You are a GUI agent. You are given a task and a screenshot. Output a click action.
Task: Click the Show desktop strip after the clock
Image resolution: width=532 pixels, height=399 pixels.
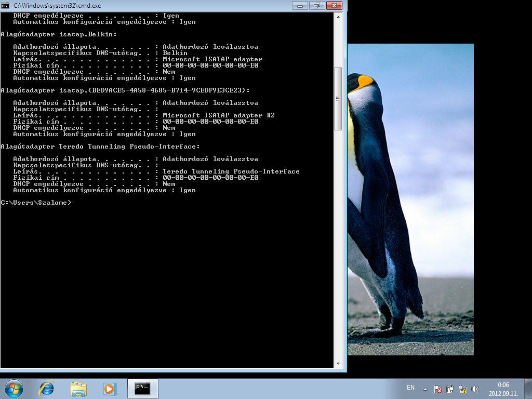pyautogui.click(x=528, y=389)
